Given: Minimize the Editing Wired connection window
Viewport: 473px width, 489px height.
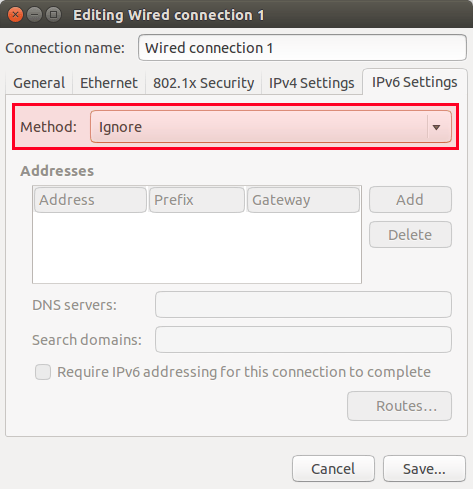Looking at the screenshot, I should (34, 15).
